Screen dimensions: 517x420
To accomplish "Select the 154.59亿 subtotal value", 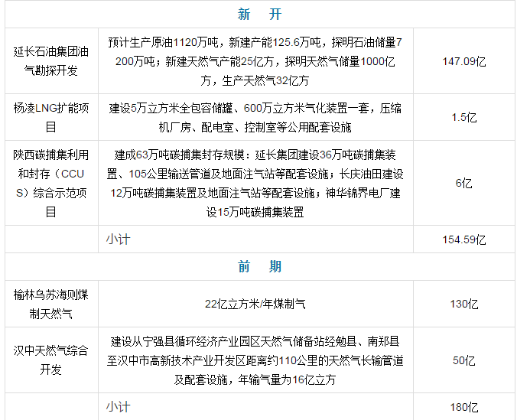I will coord(463,239).
